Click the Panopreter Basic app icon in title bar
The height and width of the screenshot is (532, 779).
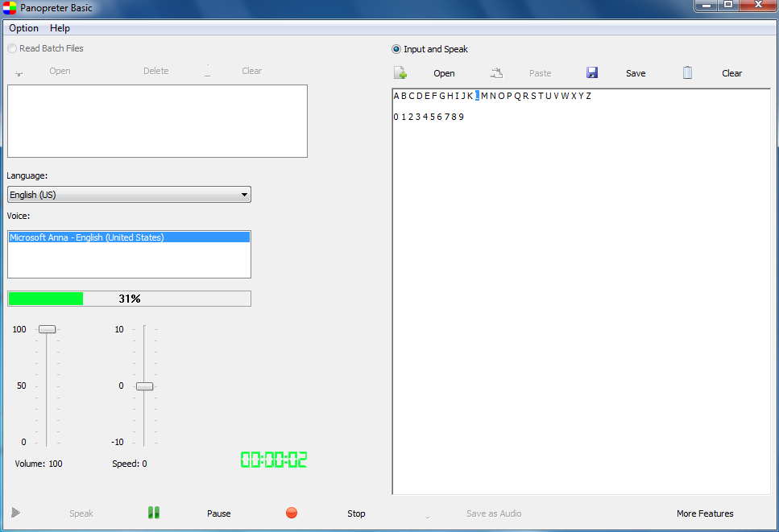pyautogui.click(x=10, y=8)
